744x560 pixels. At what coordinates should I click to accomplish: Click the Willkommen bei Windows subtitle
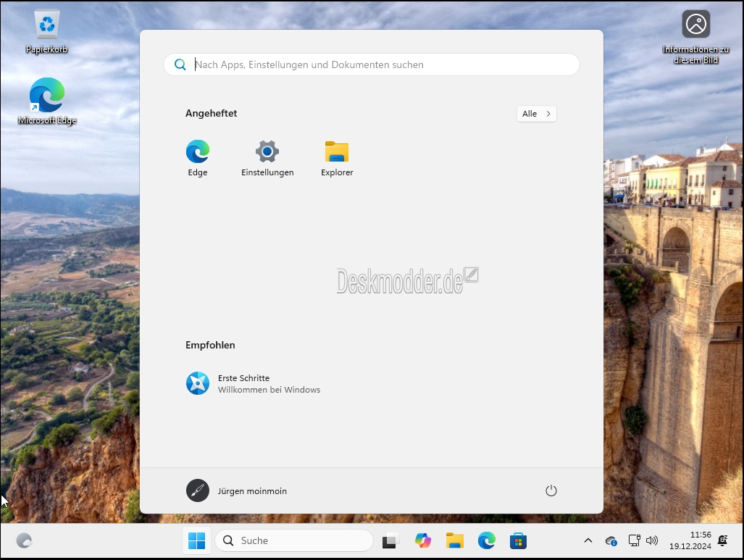pyautogui.click(x=269, y=390)
